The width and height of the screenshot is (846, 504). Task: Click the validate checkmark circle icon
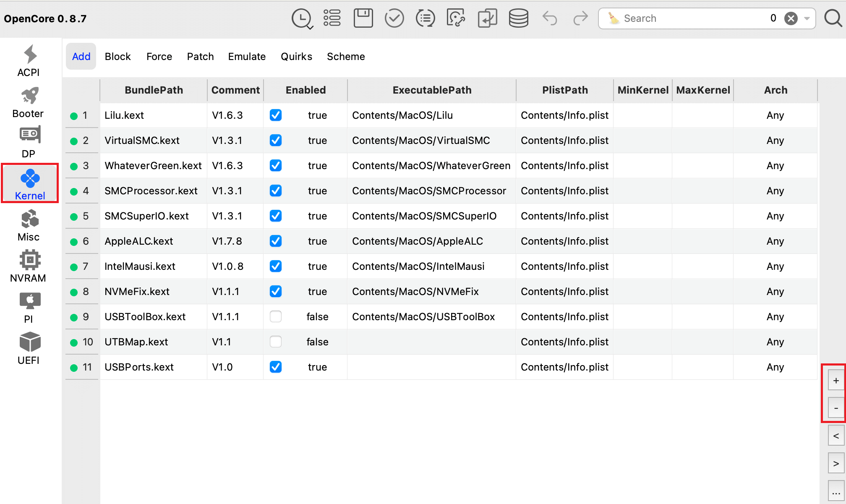pos(394,18)
